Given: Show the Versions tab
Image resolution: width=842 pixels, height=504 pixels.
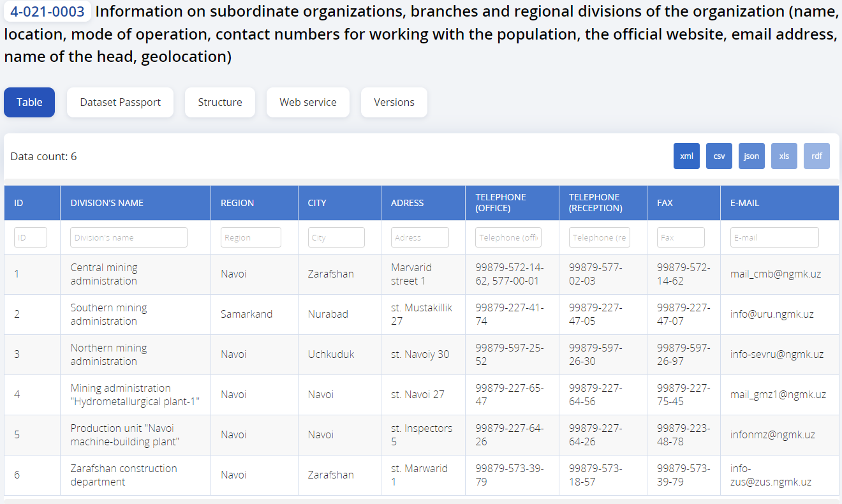Looking at the screenshot, I should [394, 103].
